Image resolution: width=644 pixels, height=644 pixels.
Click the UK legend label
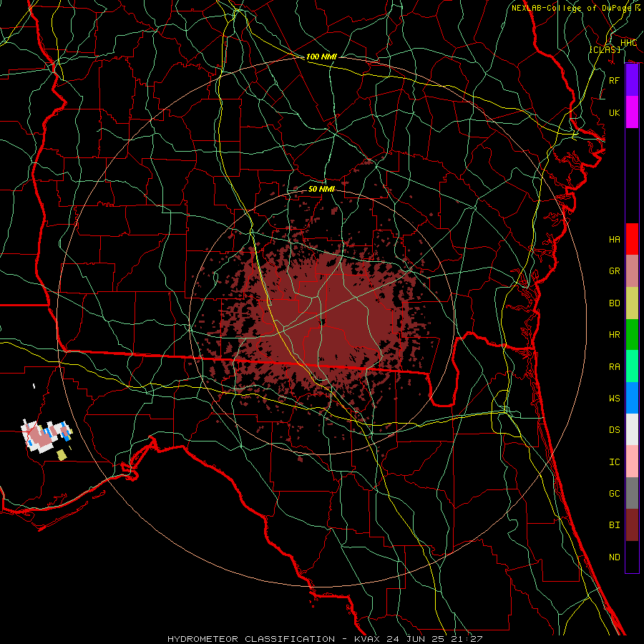coord(615,113)
